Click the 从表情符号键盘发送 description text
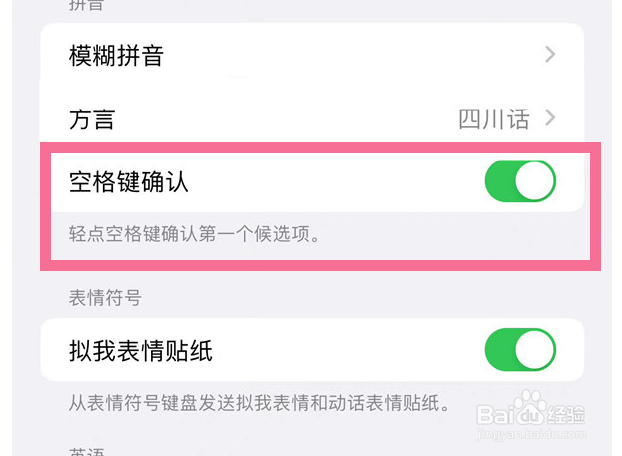 coord(260,403)
